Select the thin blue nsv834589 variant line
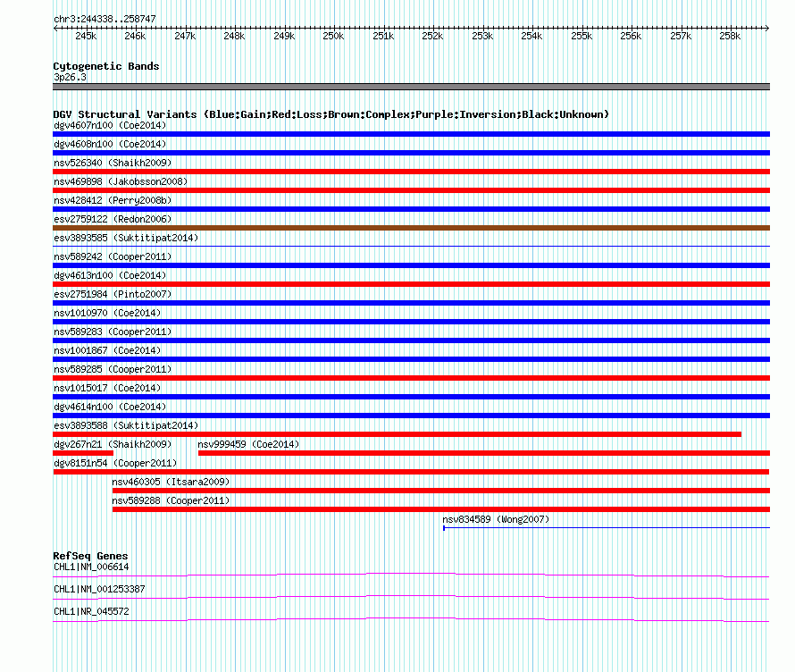 click(607, 528)
